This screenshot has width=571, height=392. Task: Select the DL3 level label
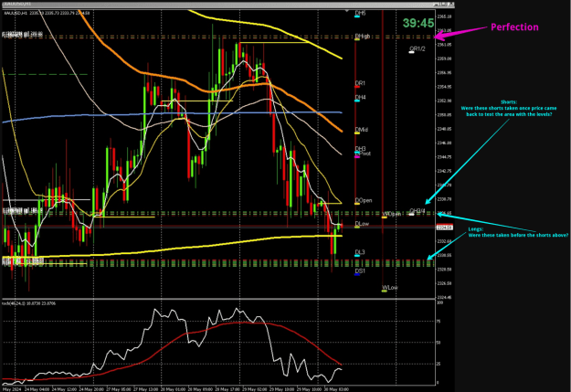(x=360, y=252)
